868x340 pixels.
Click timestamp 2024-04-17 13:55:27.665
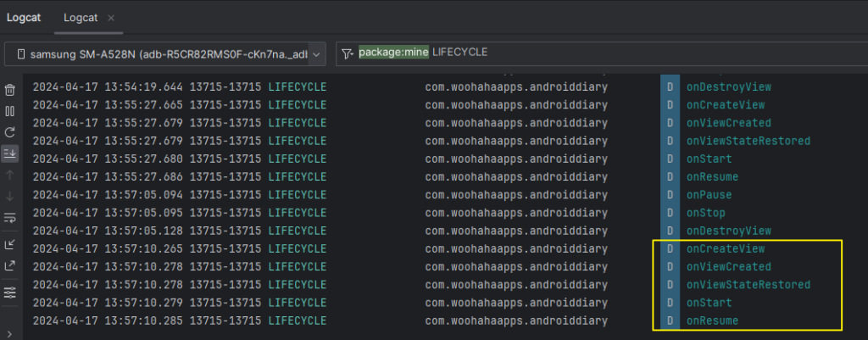(x=108, y=104)
